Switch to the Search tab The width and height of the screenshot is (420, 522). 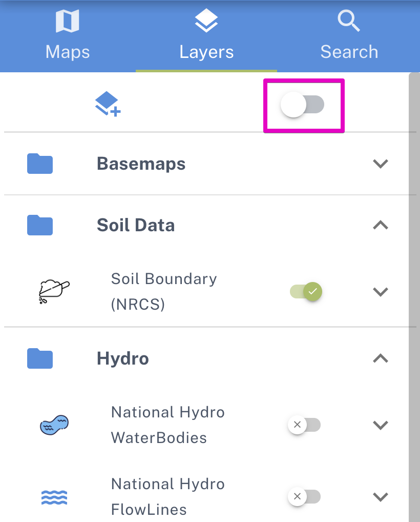click(x=349, y=51)
